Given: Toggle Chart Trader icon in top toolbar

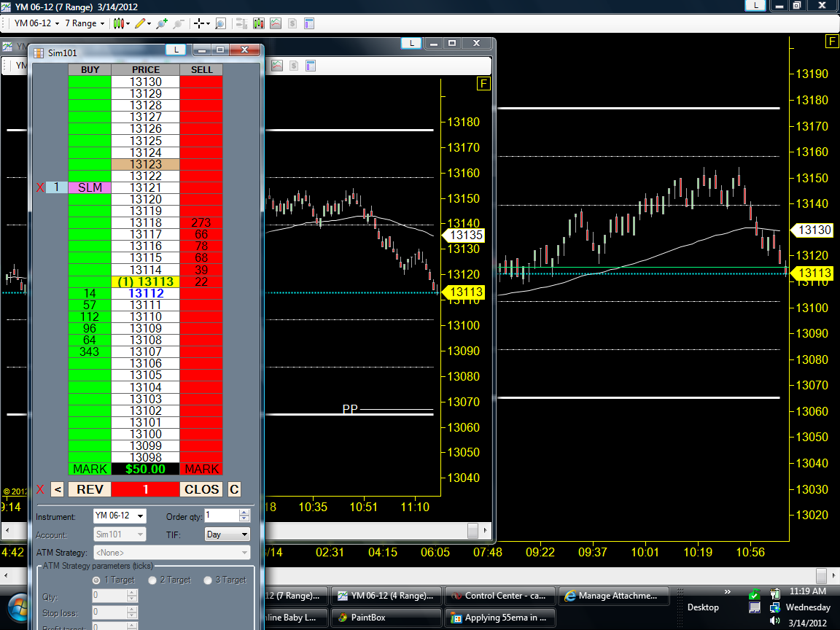Looking at the screenshot, I should coord(241,23).
